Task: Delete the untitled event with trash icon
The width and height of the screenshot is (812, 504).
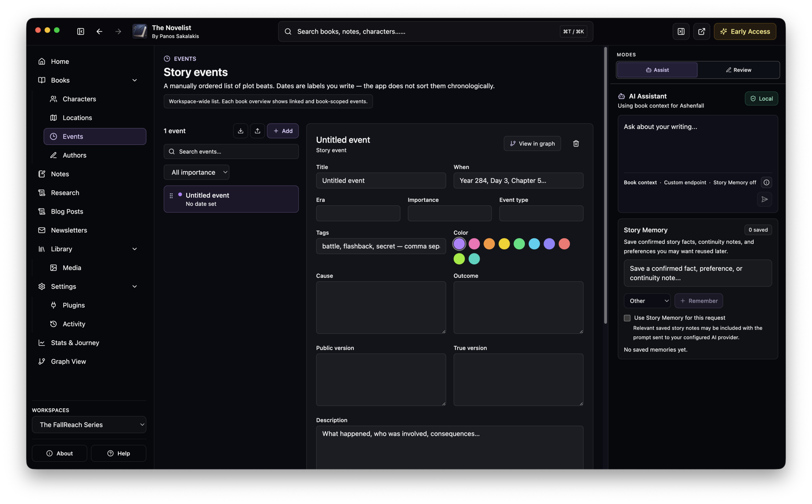Action: (576, 143)
